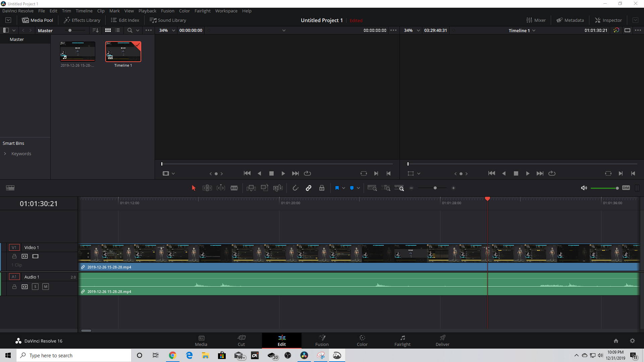Select the arrow Selection Mode tool
644x362 pixels.
click(x=194, y=188)
